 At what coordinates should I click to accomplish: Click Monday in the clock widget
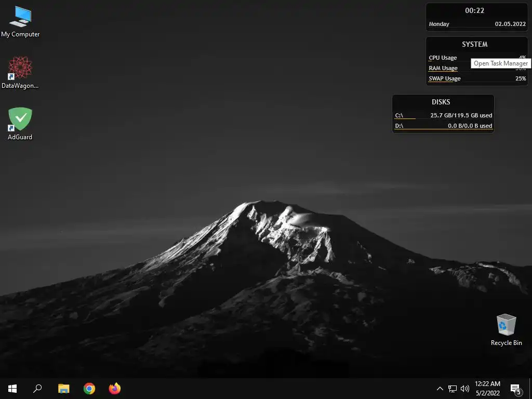pyautogui.click(x=438, y=24)
